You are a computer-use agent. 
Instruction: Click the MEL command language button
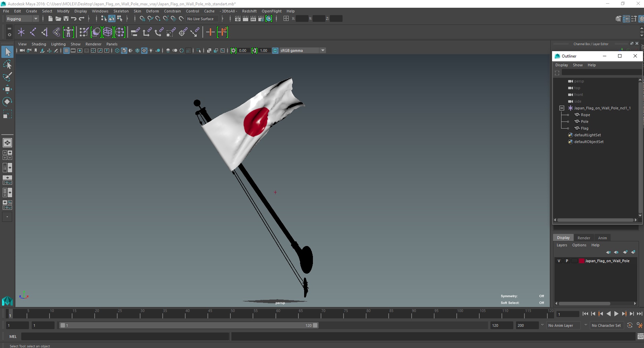13,337
